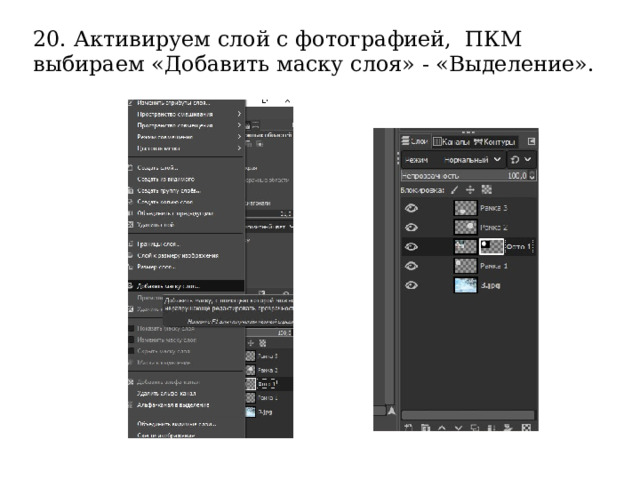Choose Добавить альфа-канал menu entry
Screen dimensions: 640x480
pyautogui.click(x=187, y=382)
